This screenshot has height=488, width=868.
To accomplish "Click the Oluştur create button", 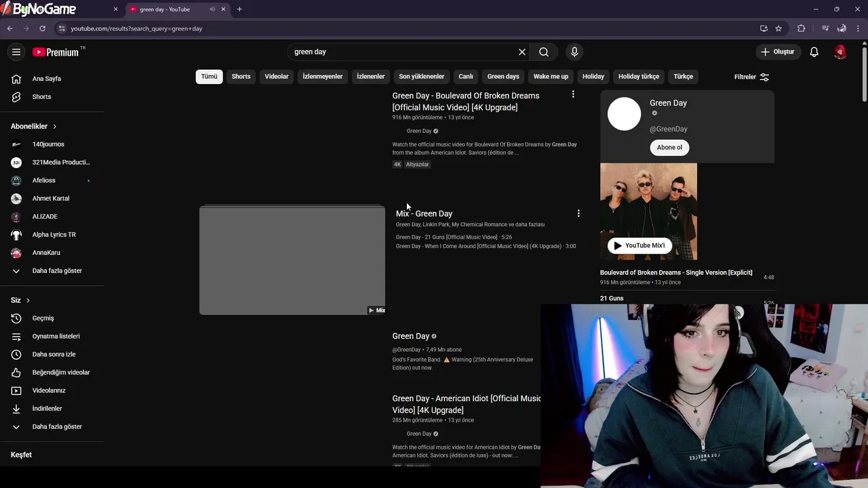I will (778, 52).
